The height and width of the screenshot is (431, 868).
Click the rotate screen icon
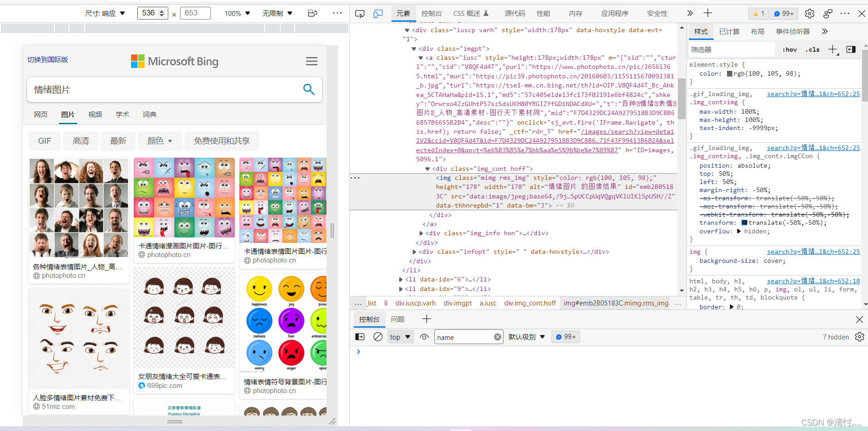[312, 13]
